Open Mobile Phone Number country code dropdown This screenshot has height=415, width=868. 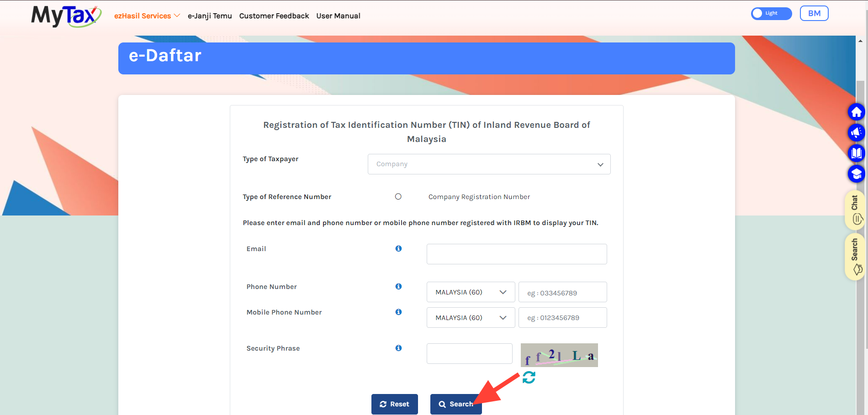[x=471, y=318]
